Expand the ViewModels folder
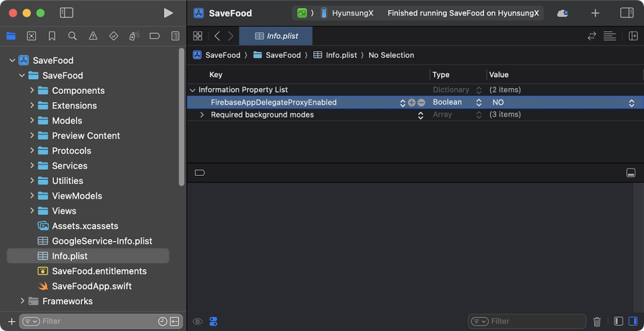Viewport: 644px width, 331px height. (32, 196)
